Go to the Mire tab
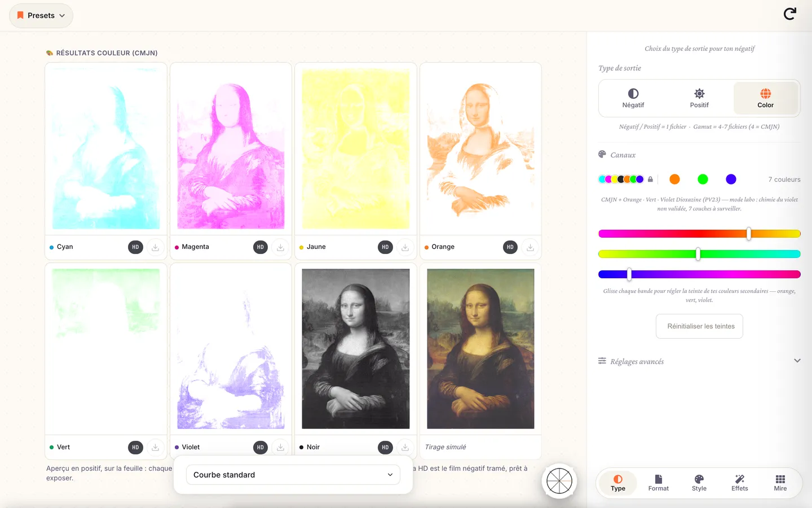Screen dimensions: 812x508 [x=780, y=483]
